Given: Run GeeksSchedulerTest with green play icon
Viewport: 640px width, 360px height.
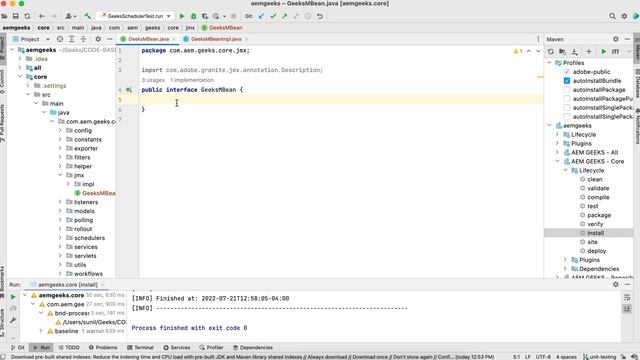Looking at the screenshot, I should [x=182, y=16].
